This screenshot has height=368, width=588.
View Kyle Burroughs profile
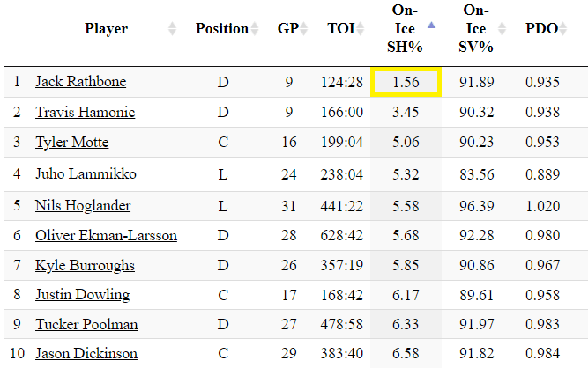[85, 265]
